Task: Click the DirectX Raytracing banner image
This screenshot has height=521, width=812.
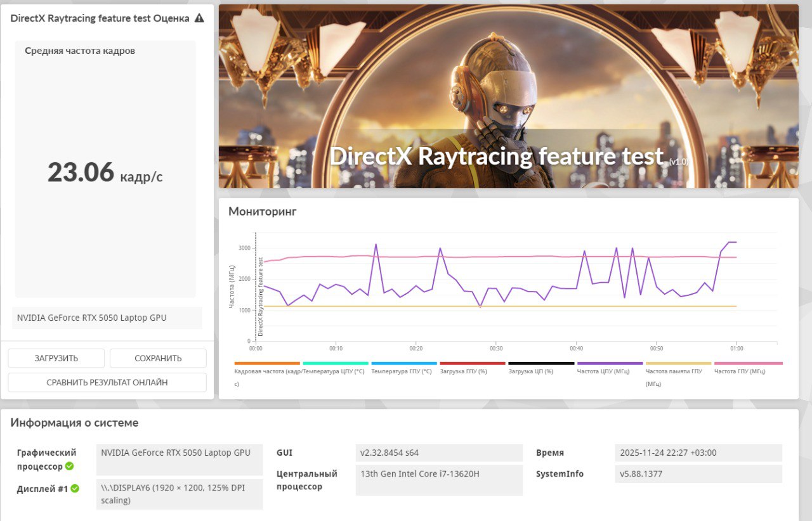Action: click(x=508, y=96)
